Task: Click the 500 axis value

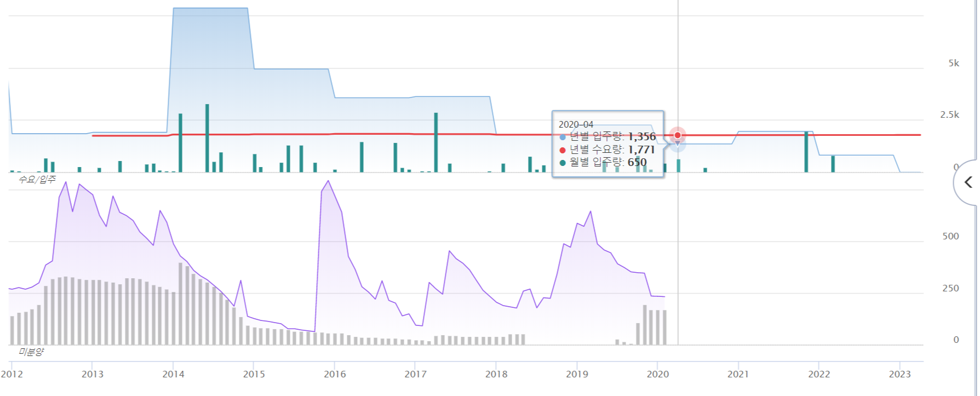Action: point(950,236)
